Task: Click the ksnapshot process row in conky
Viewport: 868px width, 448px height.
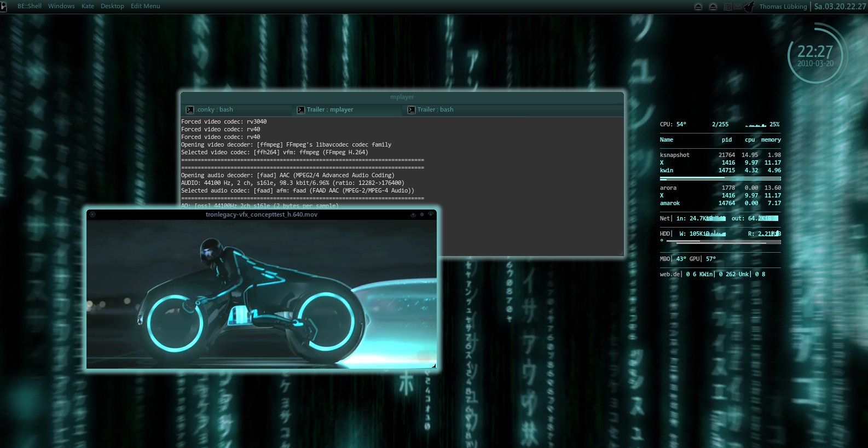Action: click(720, 155)
